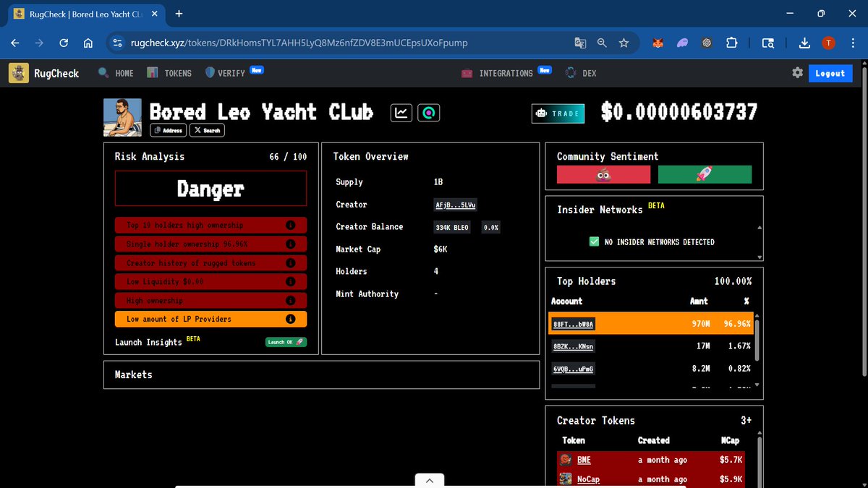This screenshot has height=488, width=868.
Task: Go to browser home page
Action: 88,43
